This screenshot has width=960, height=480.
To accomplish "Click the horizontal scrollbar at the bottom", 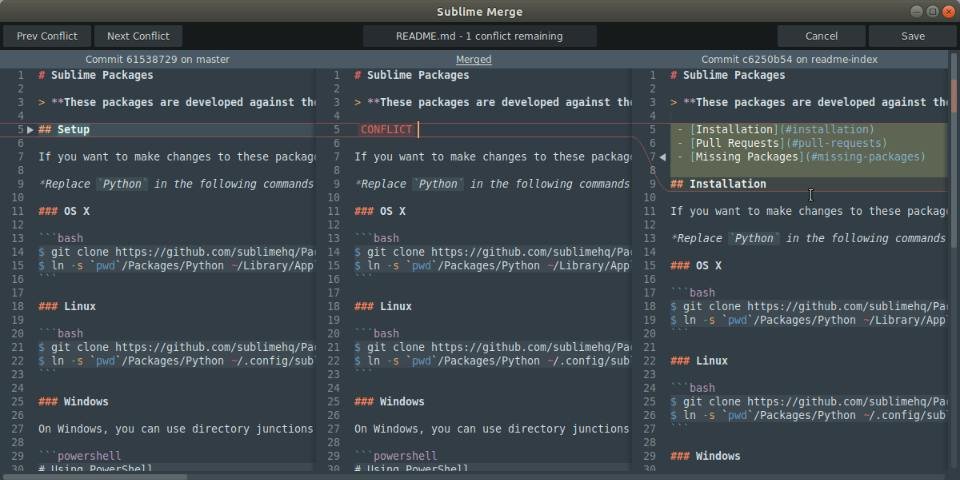I will (x=94, y=476).
